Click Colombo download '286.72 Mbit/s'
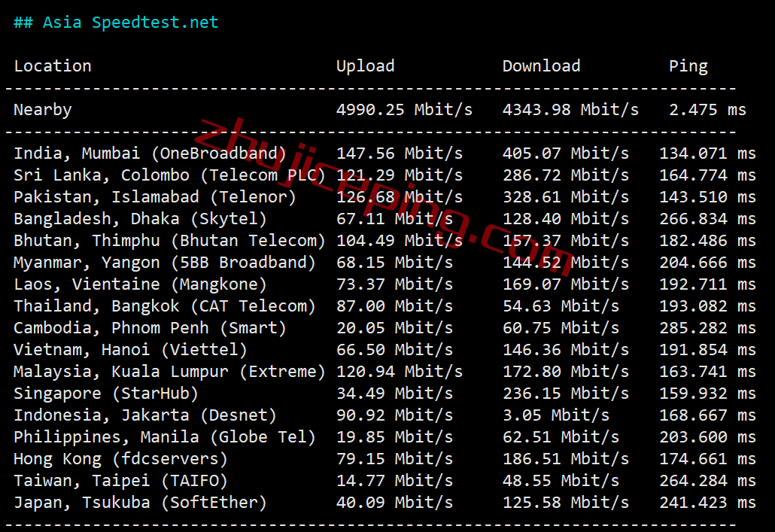The image size is (775, 532). 565,175
